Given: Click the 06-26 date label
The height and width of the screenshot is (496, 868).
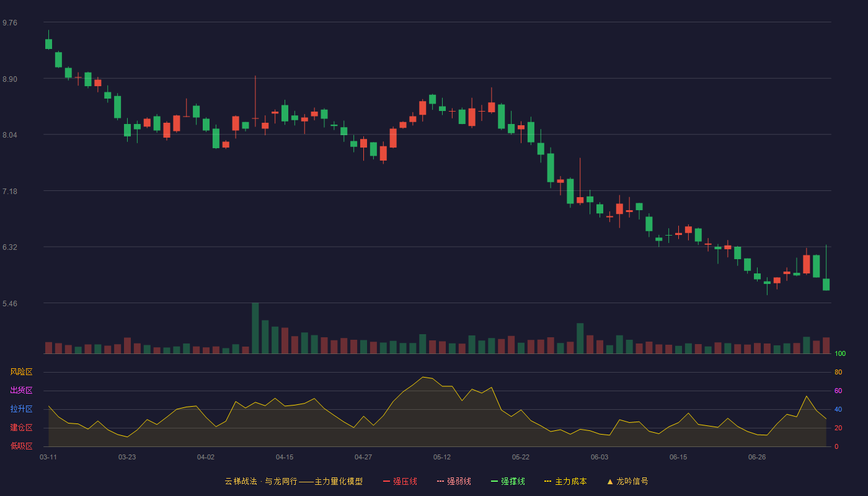Looking at the screenshot, I should click(x=757, y=457).
